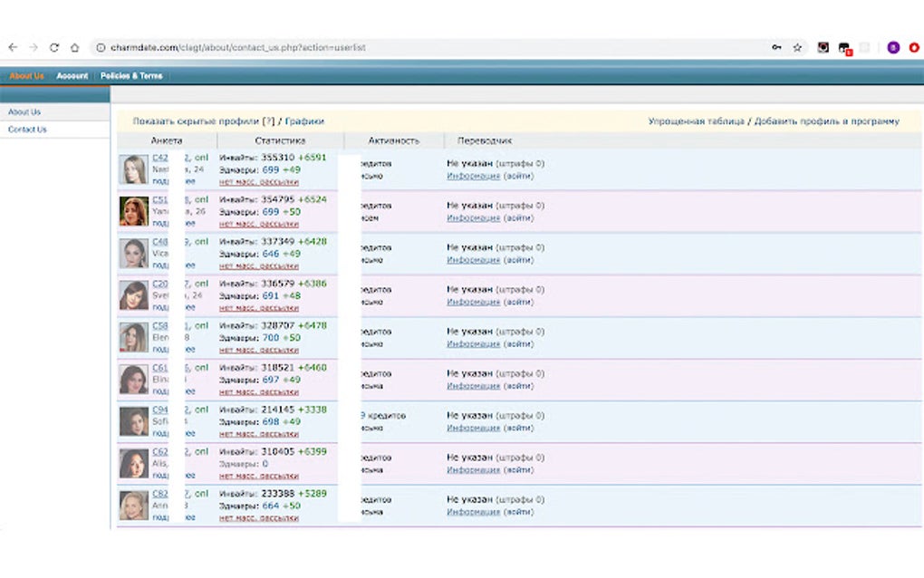Open profile C42 link
This screenshot has width=924, height=578.
(x=160, y=157)
